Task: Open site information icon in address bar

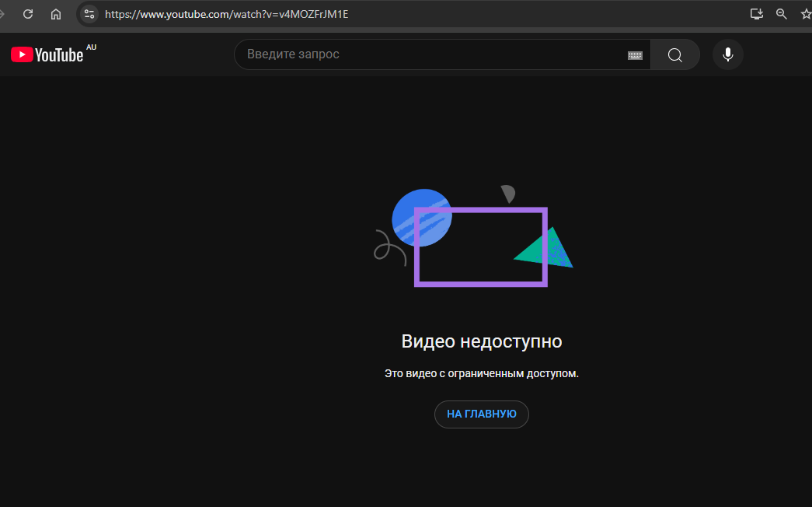Action: [89, 14]
